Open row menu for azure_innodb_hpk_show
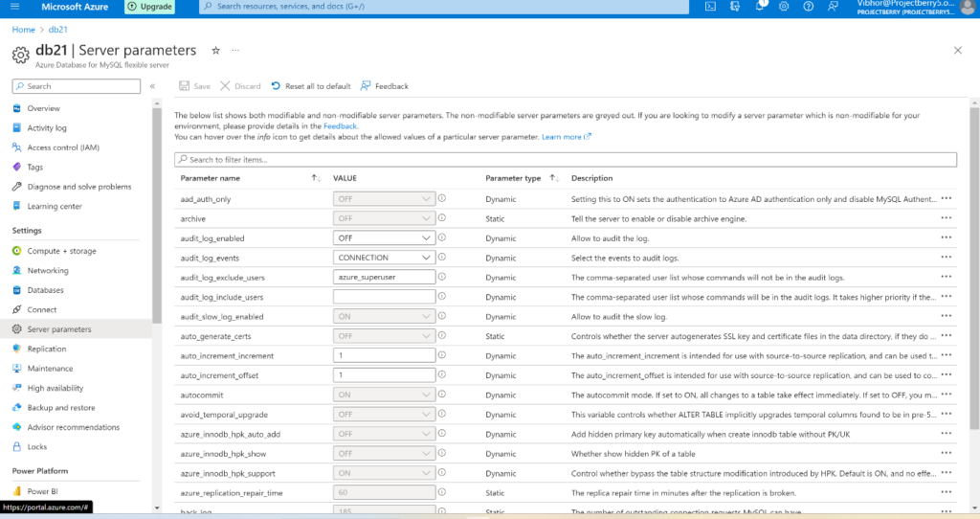Screen dimensions: 980x519 [947, 453]
